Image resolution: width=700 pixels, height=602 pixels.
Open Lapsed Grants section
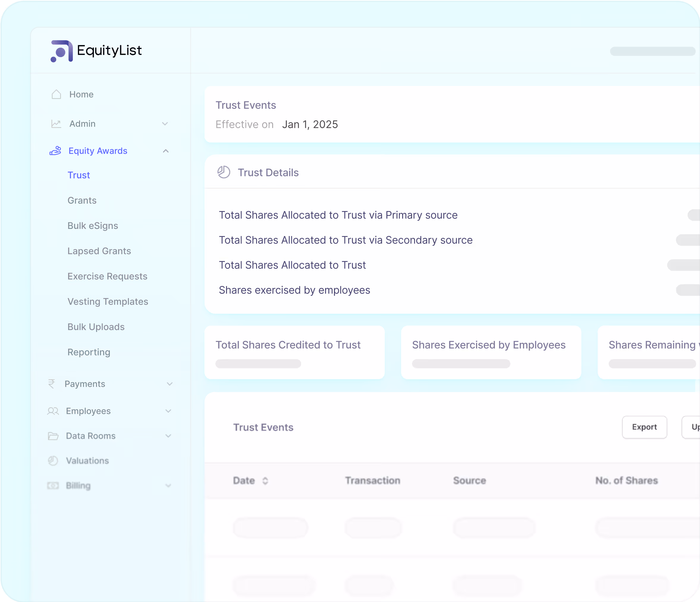[x=99, y=251]
